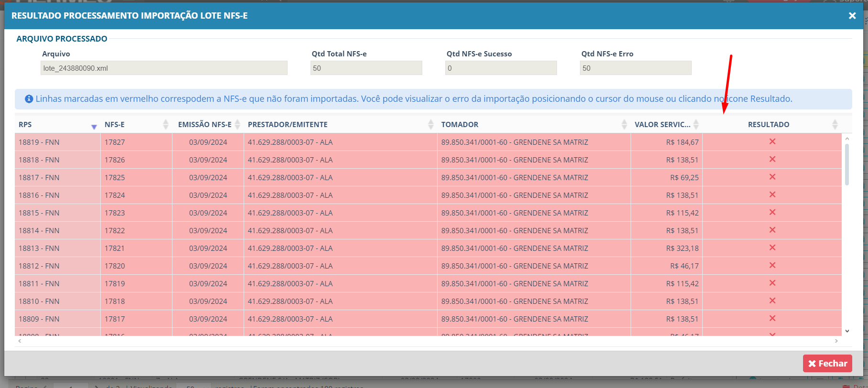Click the Qtd Total NFS-e field

(366, 68)
